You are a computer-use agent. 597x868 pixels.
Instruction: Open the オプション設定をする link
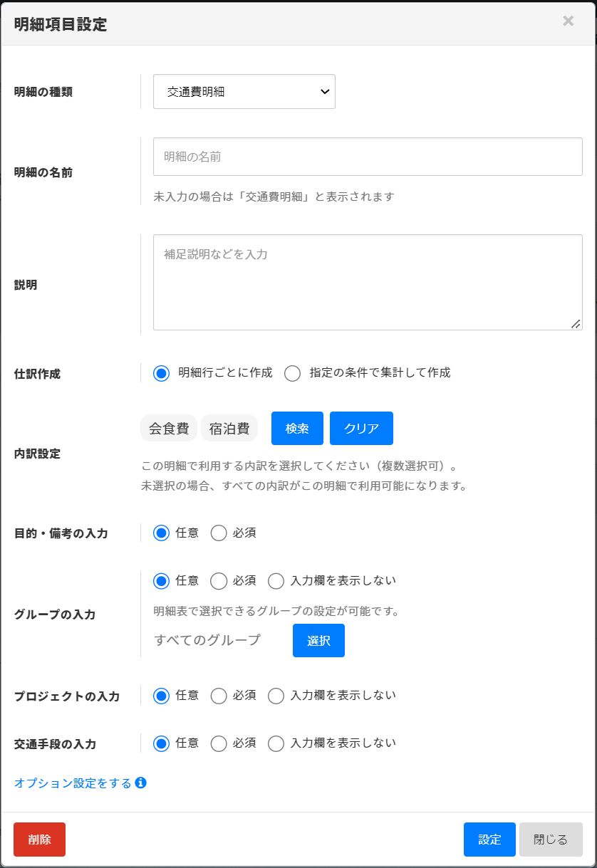click(x=73, y=783)
